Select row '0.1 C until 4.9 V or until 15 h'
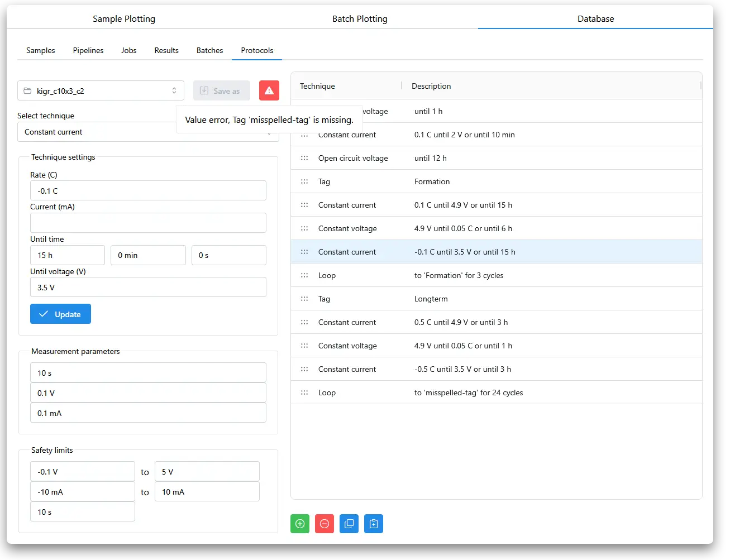 [x=497, y=205]
